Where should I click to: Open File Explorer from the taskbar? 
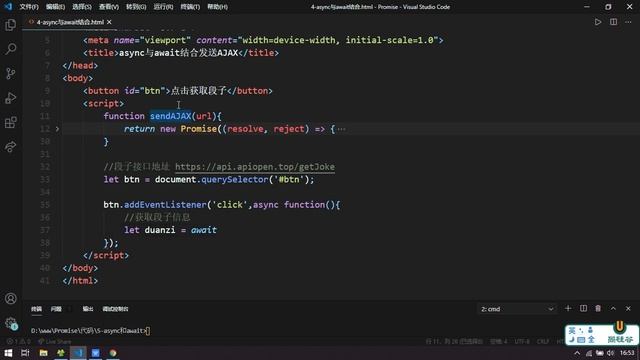pyautogui.click(x=43, y=353)
